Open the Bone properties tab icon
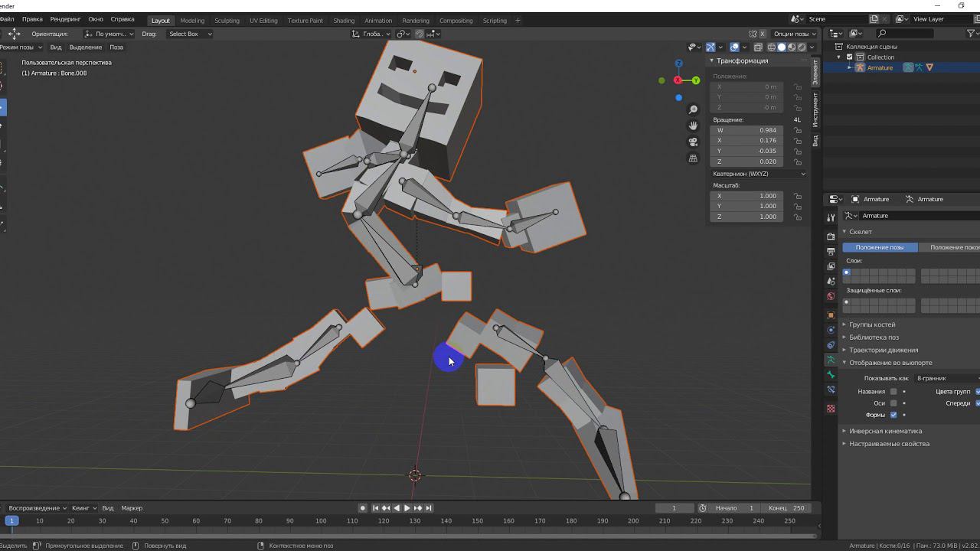 (831, 375)
